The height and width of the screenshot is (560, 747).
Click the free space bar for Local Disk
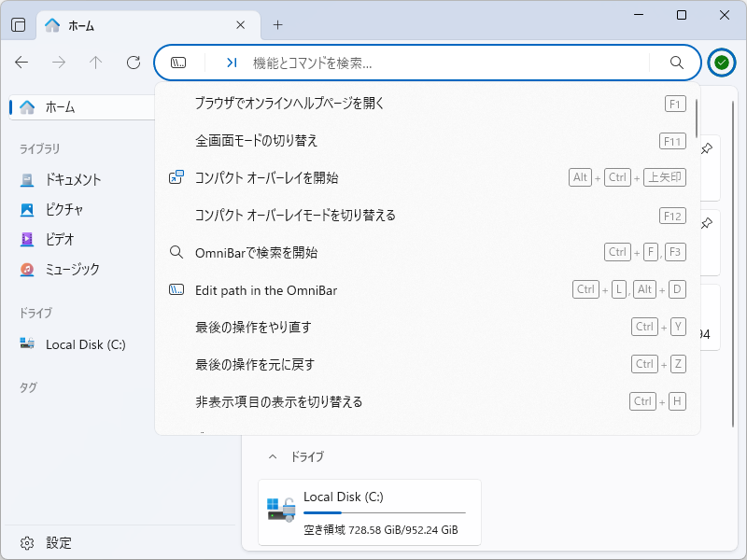point(386,512)
